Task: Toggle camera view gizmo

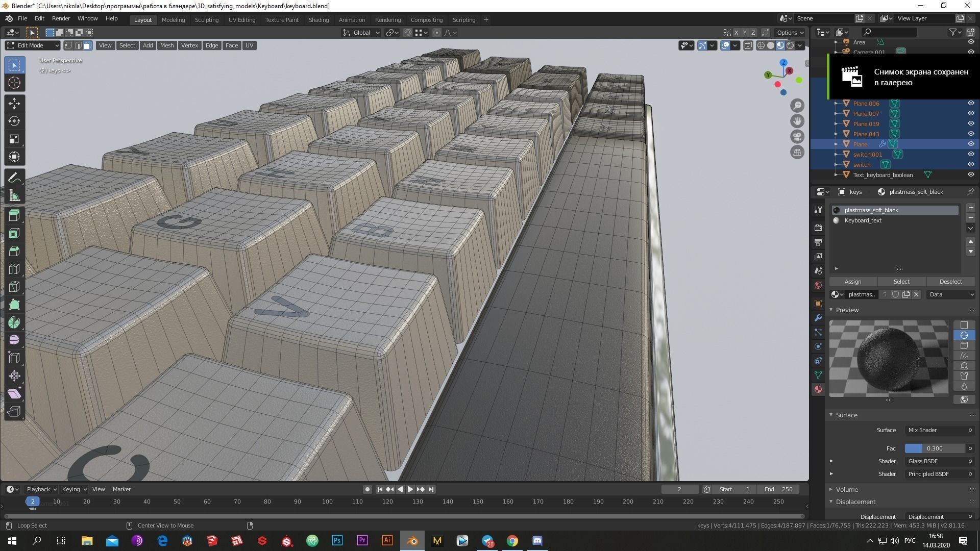Action: click(797, 137)
